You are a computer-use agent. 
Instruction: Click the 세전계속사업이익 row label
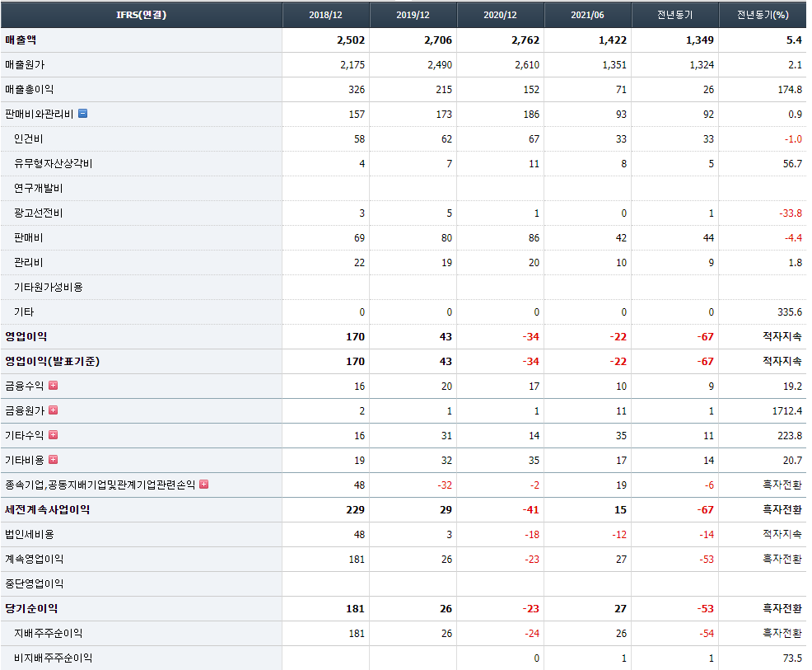(48, 509)
